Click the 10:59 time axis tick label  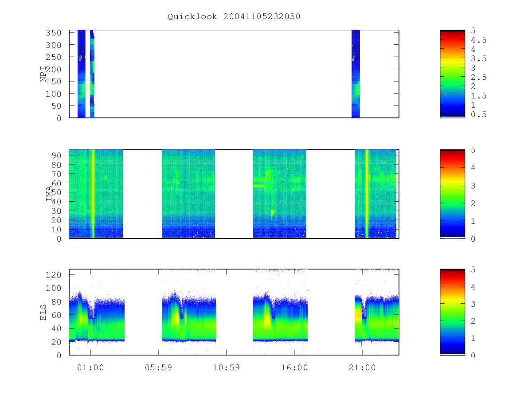click(x=226, y=368)
